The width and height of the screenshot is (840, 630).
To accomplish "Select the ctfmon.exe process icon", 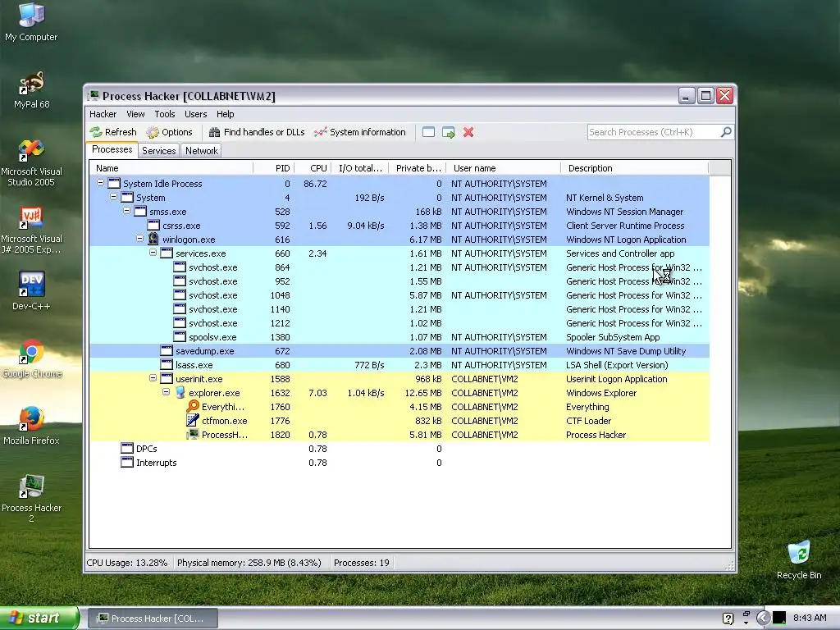I will point(193,420).
